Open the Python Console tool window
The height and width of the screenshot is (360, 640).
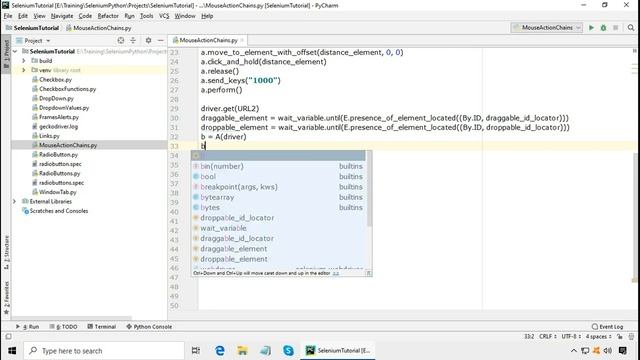coord(149,327)
